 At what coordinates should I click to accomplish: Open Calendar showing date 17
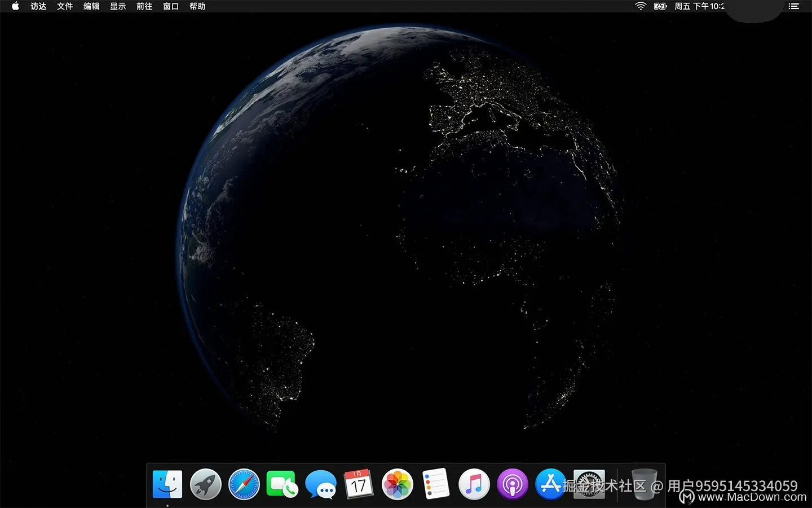click(359, 484)
